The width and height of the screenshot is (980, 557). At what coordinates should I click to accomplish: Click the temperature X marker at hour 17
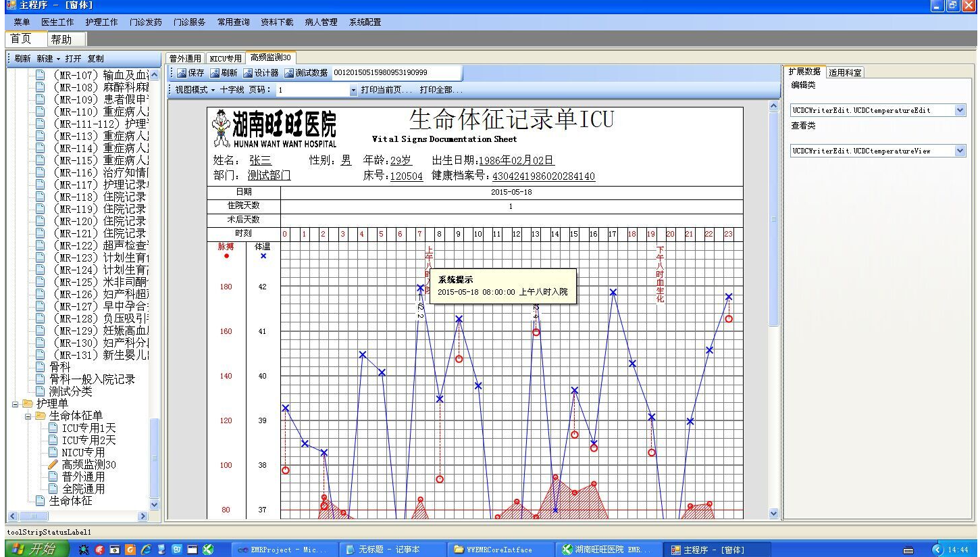coord(613,292)
